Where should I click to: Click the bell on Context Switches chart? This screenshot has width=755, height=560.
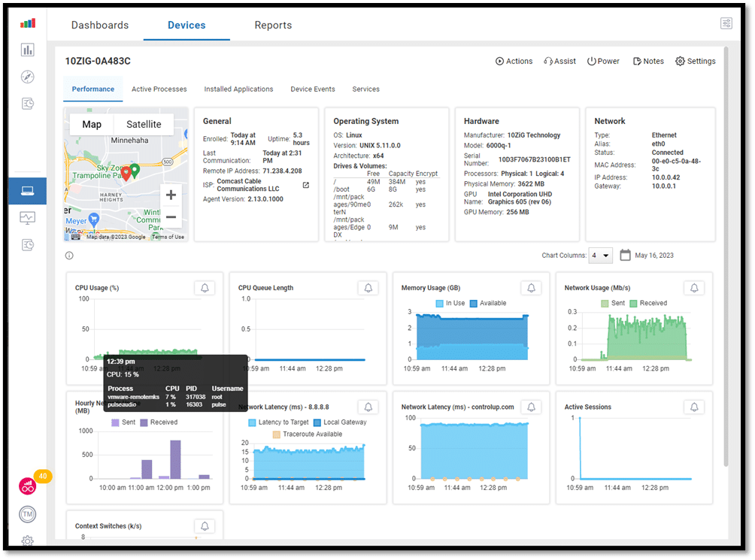205,526
